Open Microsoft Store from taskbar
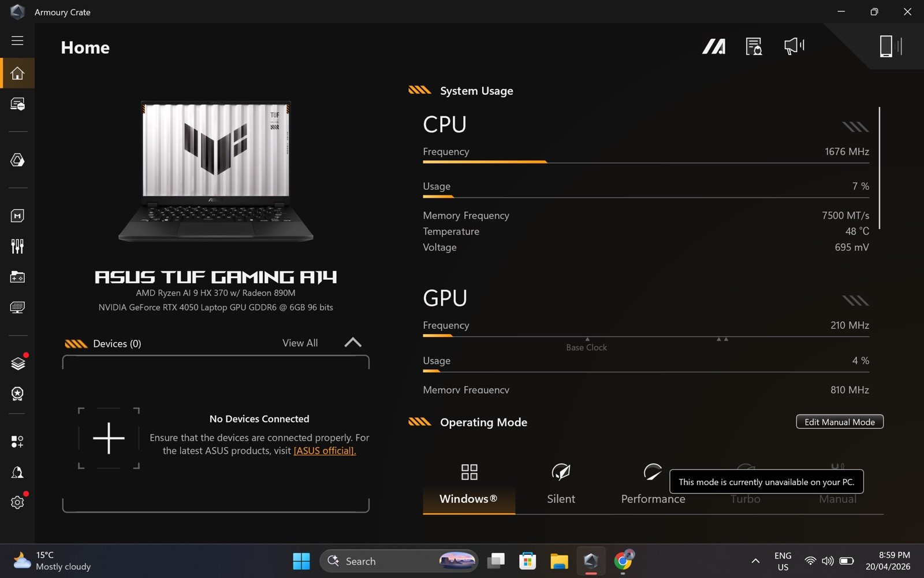The image size is (924, 578). [527, 561]
